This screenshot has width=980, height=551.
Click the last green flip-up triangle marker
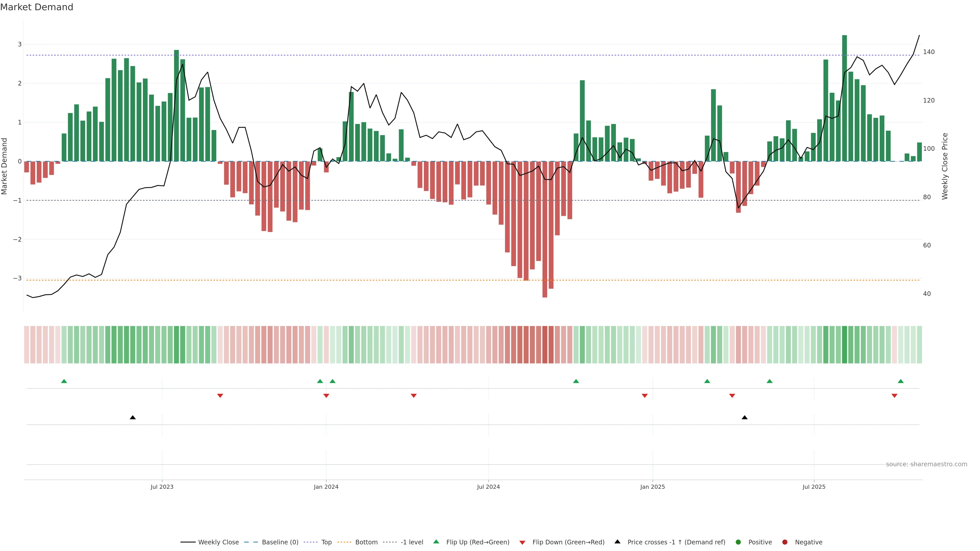(x=900, y=381)
